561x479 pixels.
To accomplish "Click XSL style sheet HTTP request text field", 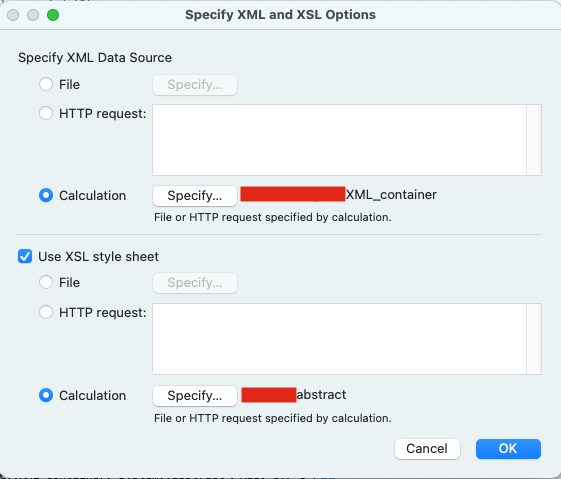I will pos(339,339).
